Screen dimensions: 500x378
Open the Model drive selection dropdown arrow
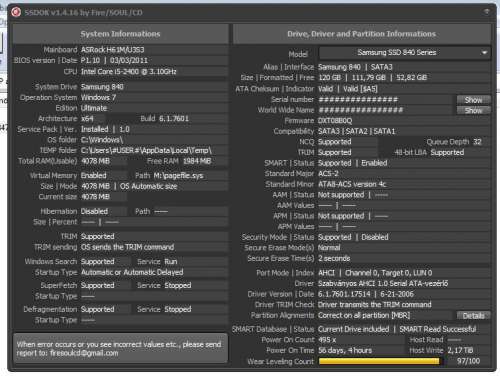pos(484,53)
